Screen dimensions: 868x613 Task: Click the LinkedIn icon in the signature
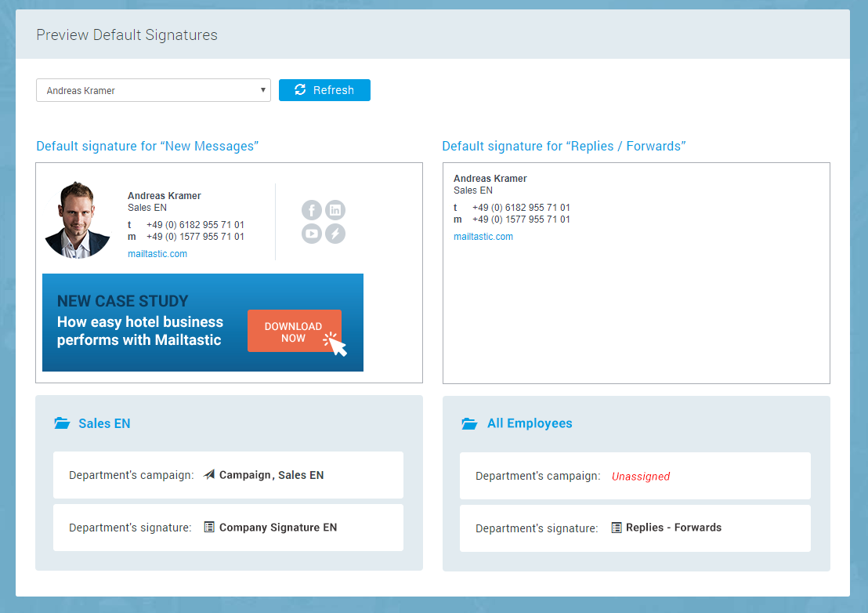pos(335,210)
